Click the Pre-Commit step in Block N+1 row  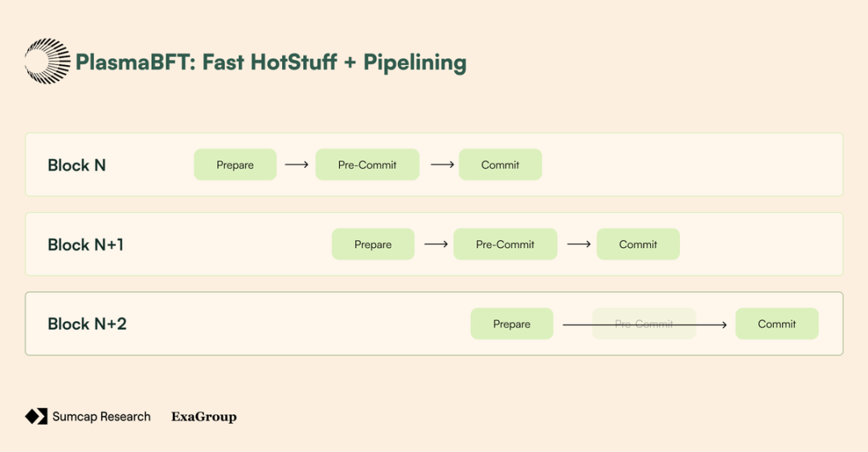tap(505, 244)
